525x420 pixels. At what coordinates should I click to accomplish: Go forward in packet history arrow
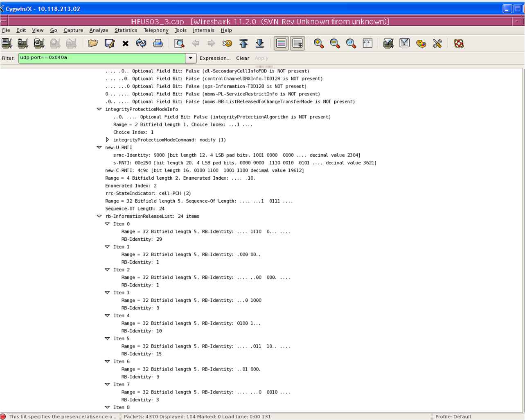click(x=211, y=43)
